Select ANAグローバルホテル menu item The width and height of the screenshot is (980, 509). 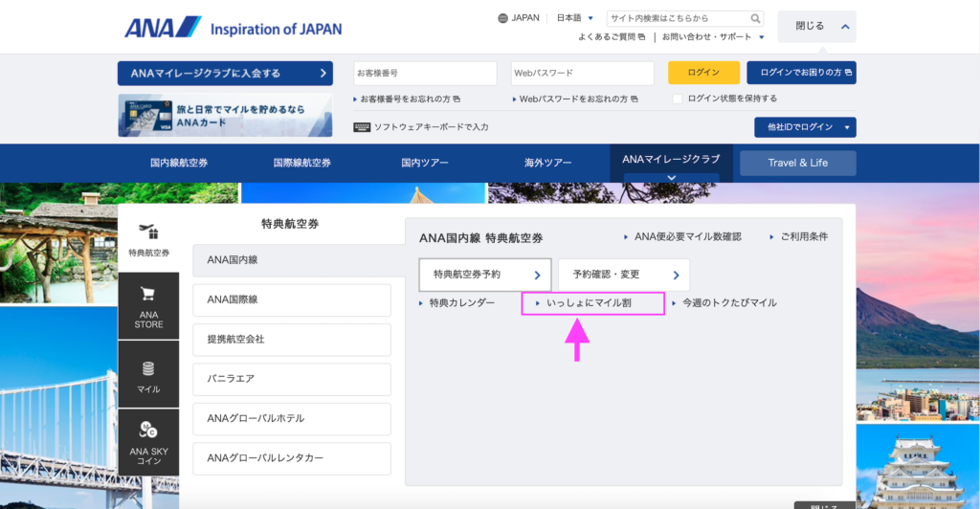(292, 418)
